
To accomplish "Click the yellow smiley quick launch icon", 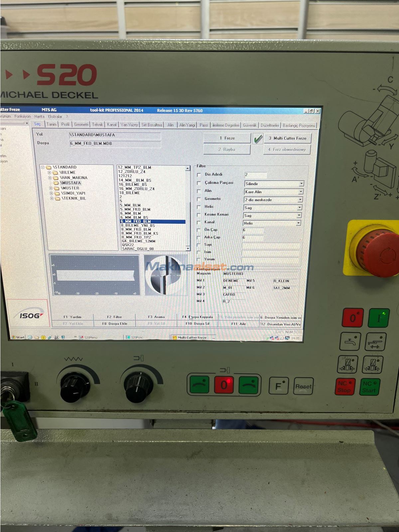I will (x=43, y=337).
